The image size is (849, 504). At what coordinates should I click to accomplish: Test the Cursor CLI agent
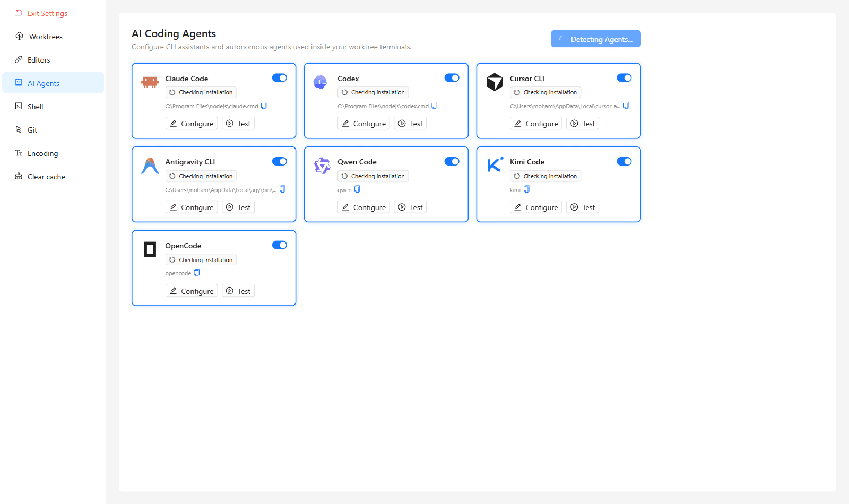(583, 124)
